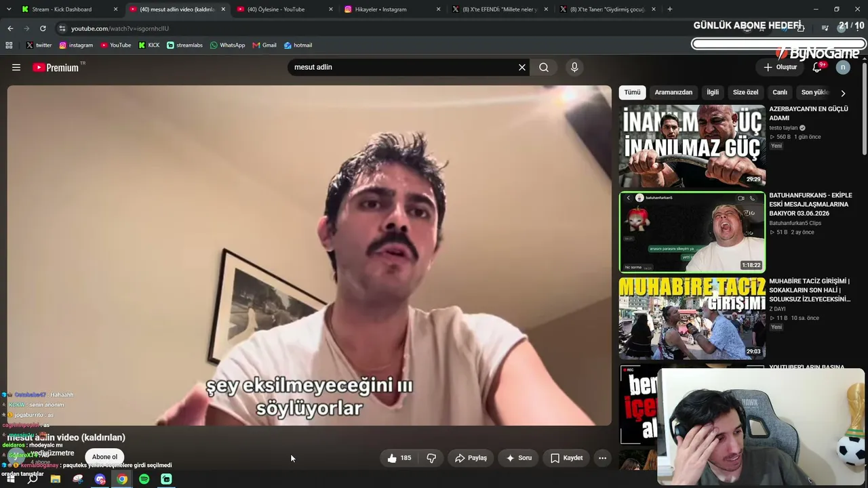
Task: Select the Tümü filter chip
Action: (x=632, y=92)
